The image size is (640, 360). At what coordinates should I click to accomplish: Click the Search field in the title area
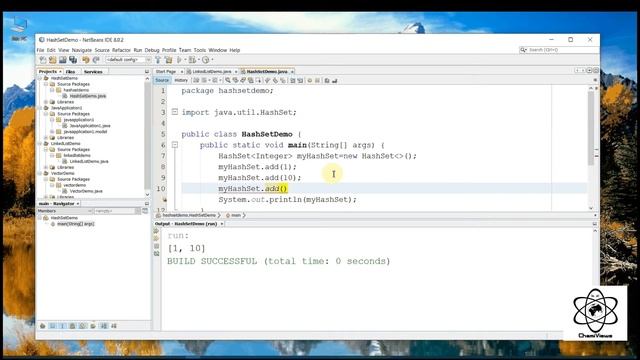tap(559, 50)
